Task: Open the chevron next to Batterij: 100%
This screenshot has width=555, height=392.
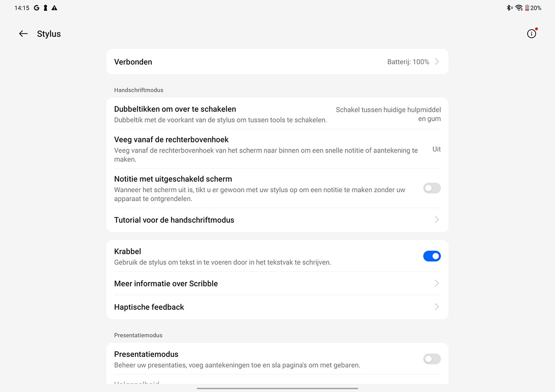Action: (437, 61)
